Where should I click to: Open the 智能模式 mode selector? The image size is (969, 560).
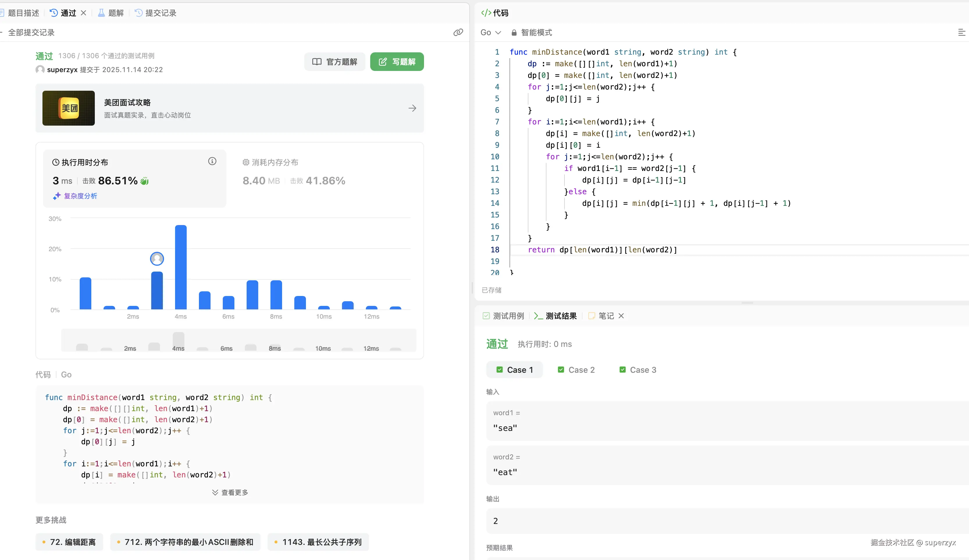tap(532, 33)
